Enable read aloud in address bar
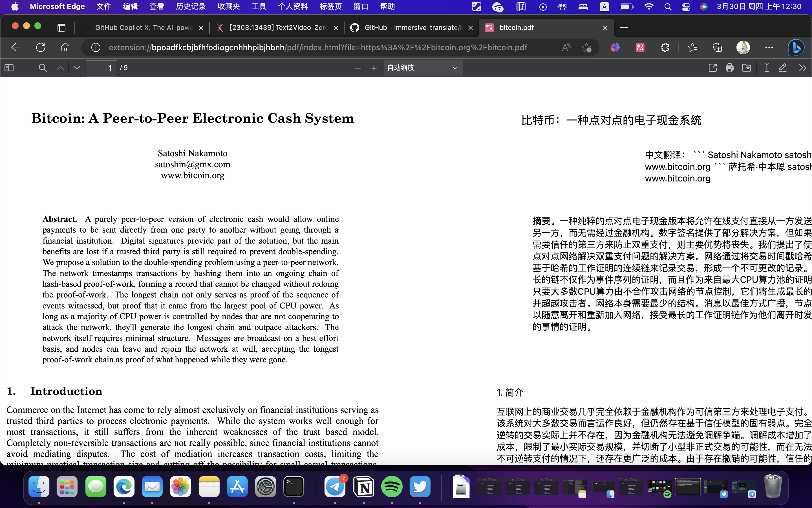812x508 pixels. pyautogui.click(x=566, y=47)
